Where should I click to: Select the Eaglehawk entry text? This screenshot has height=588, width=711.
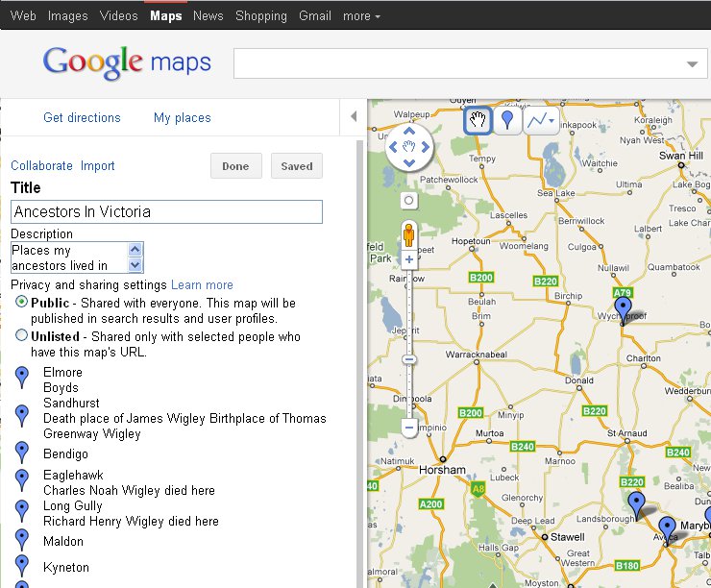coord(73,475)
